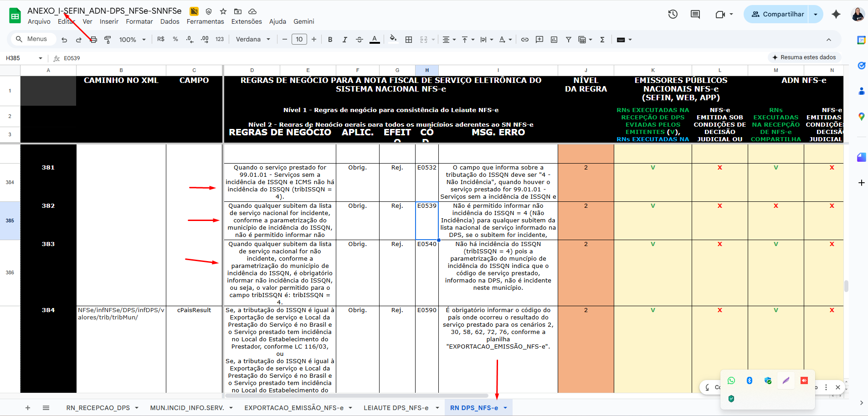The height and width of the screenshot is (416, 868).
Task: Open the functions sigma icon
Action: click(x=602, y=40)
